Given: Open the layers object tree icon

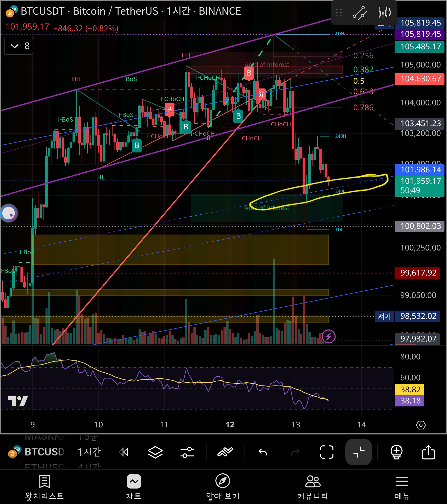Looking at the screenshot, I should tap(155, 452).
